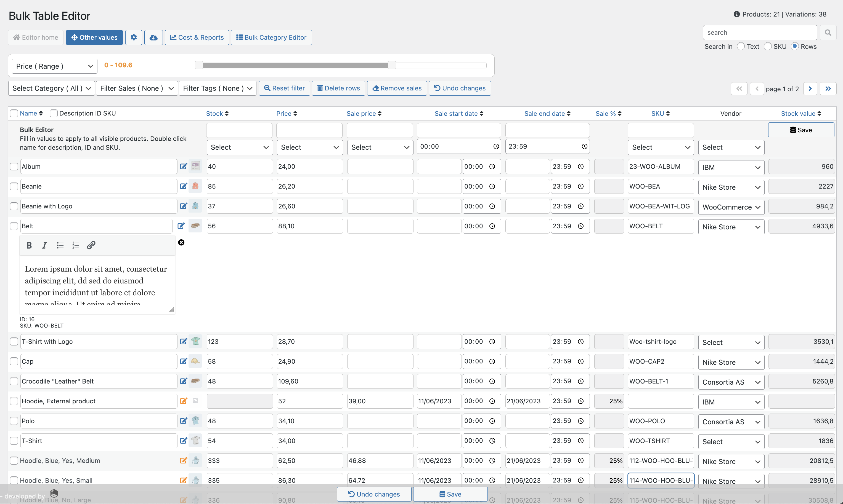This screenshot has width=843, height=504.
Task: Click the bullet list icon in the editor
Action: point(60,245)
